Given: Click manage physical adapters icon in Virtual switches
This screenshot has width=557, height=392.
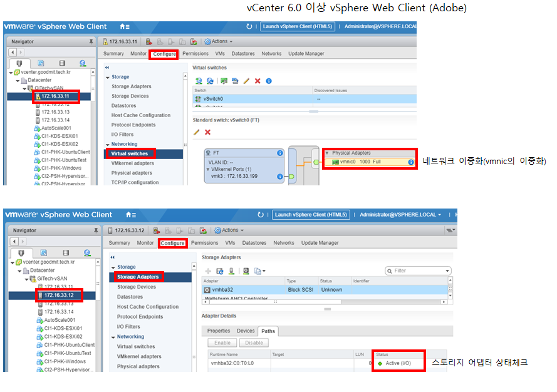Looking at the screenshot, I should pos(224,81).
